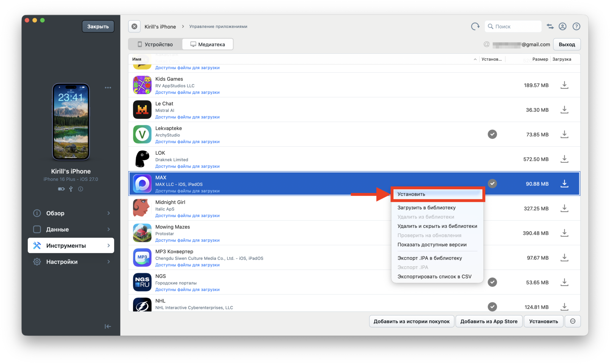This screenshot has height=364, width=610.
Task: Sort by the Имя column header
Action: click(x=137, y=59)
